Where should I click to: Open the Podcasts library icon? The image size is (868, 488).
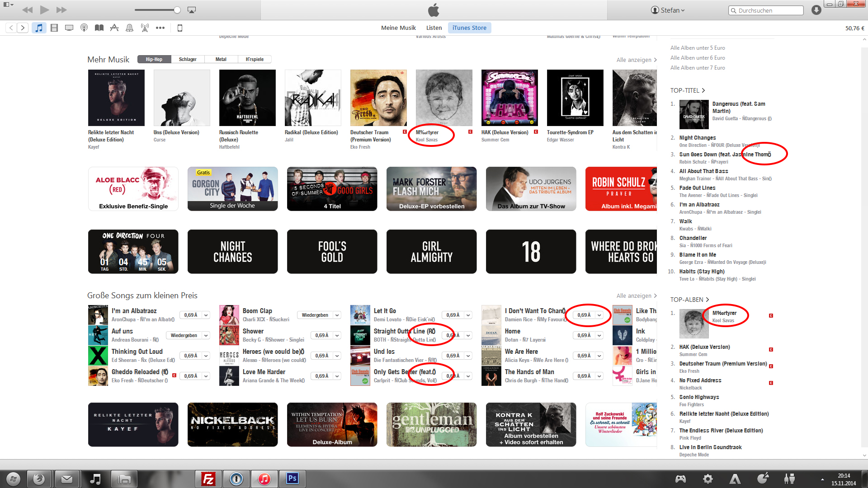(84, 28)
